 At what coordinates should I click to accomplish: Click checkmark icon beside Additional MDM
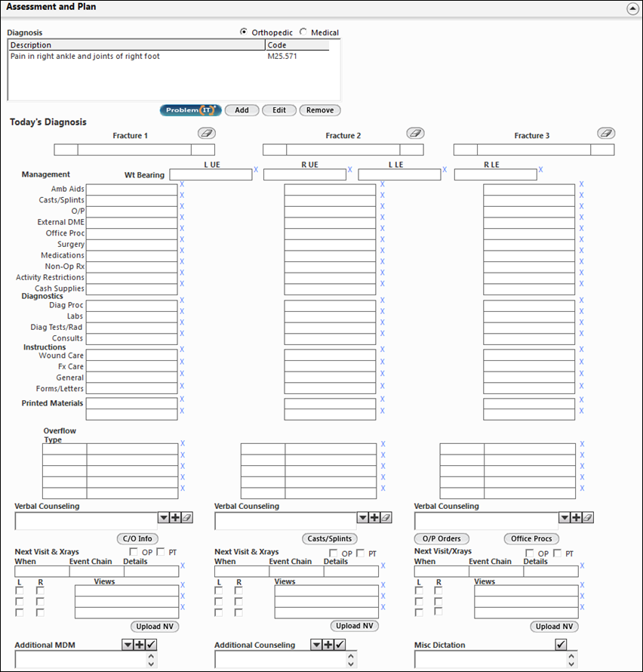point(151,645)
